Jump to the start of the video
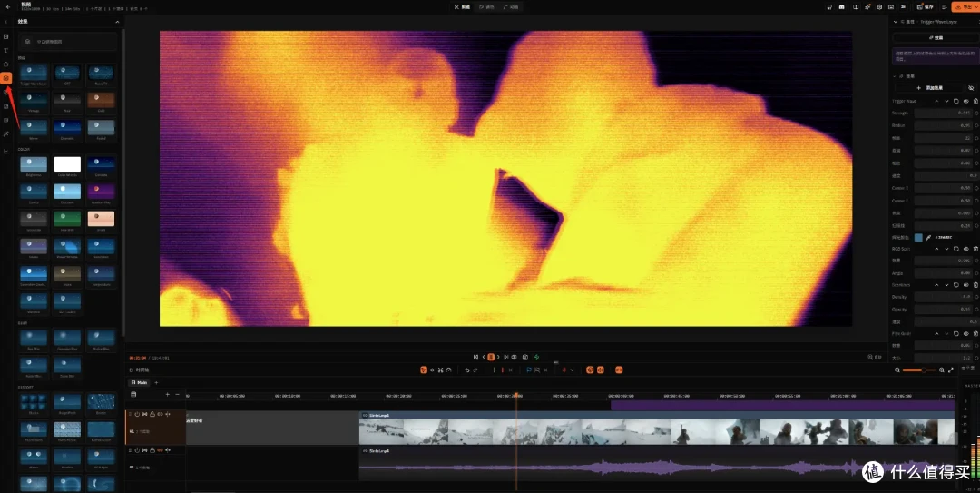The width and height of the screenshot is (980, 493). 475,357
